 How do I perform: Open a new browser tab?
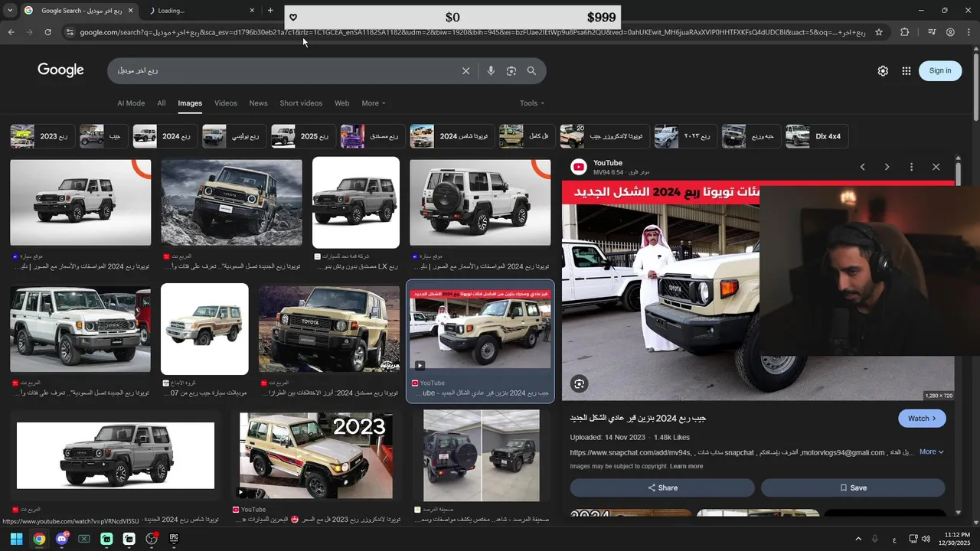click(x=270, y=11)
